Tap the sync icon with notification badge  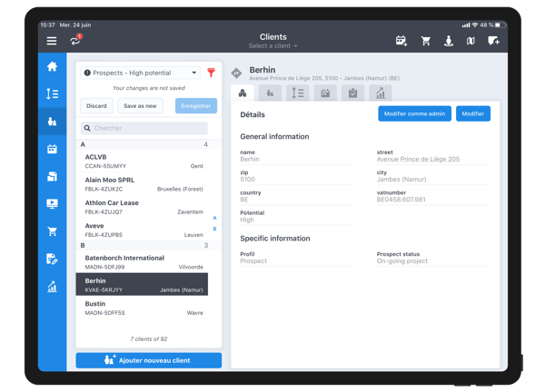[x=75, y=41]
